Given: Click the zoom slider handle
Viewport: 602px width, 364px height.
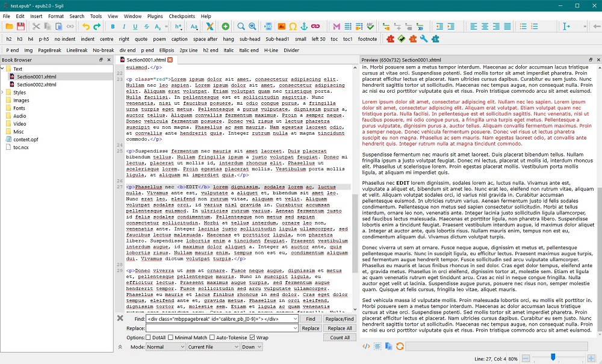Looking at the screenshot, I should click(x=553, y=359).
